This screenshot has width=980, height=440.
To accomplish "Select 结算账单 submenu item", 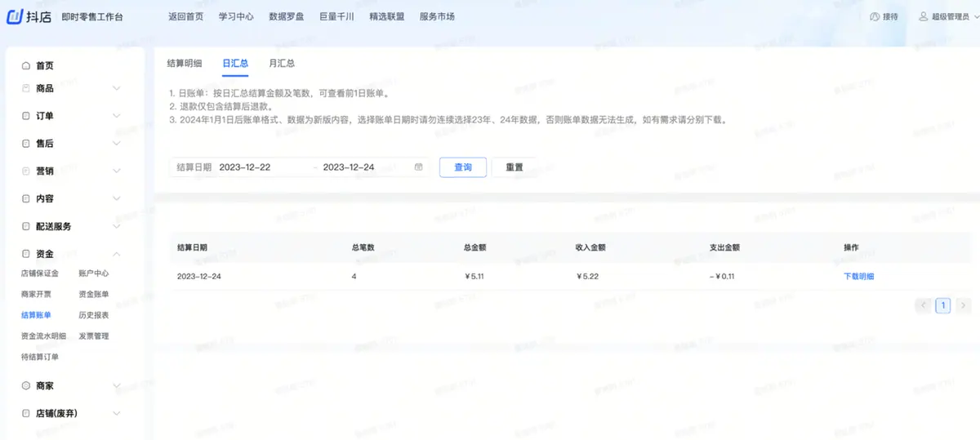I will [36, 315].
